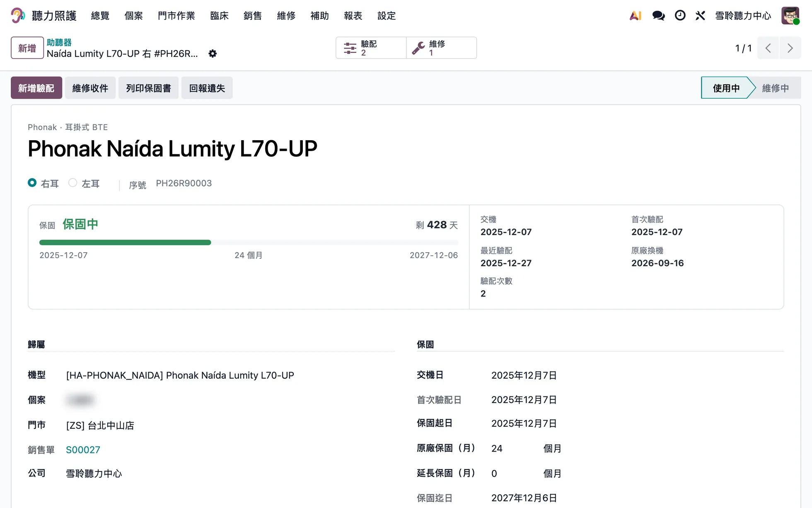Click the 聽力照護 app logo
812x508 pixels.
[x=17, y=16]
